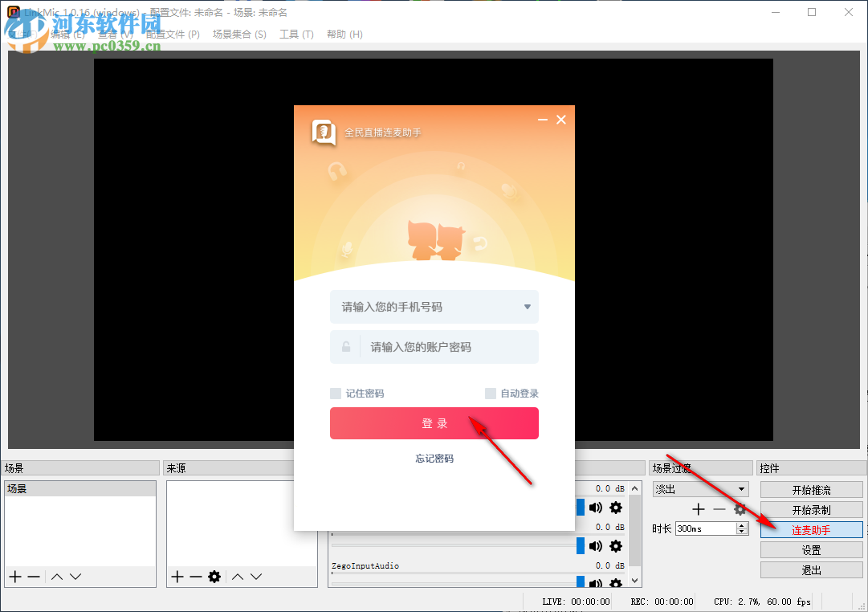Click volume slider handle of ZegoInputAudio channel
Image resolution: width=868 pixels, height=612 pixels.
581,581
